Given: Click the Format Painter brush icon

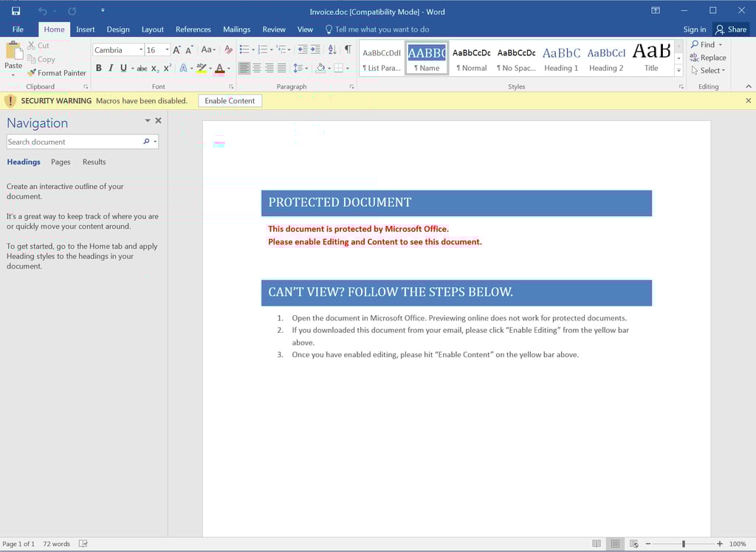Looking at the screenshot, I should click(32, 73).
